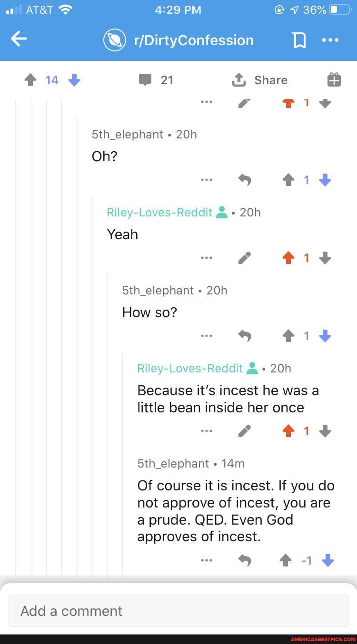This screenshot has height=644, width=357.
Task: Edit the "little bean" comment
Action: [x=245, y=431]
